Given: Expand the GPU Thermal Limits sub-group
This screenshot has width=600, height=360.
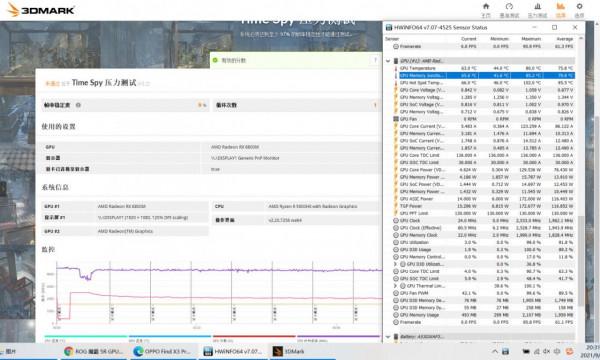Looking at the screenshot, I should 395,286.
